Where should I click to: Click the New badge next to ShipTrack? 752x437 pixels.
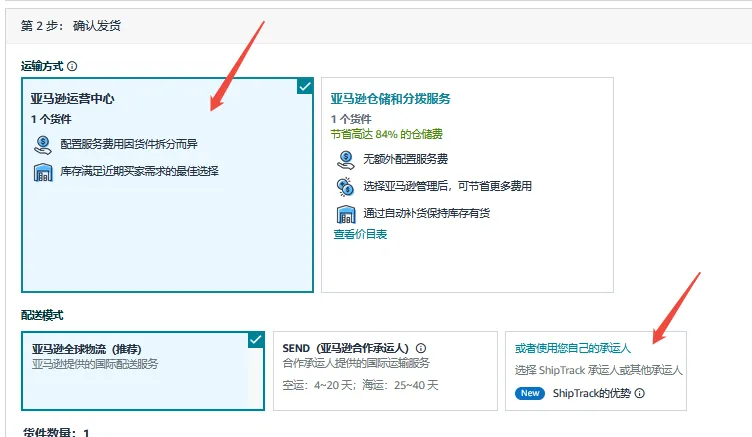click(x=530, y=393)
